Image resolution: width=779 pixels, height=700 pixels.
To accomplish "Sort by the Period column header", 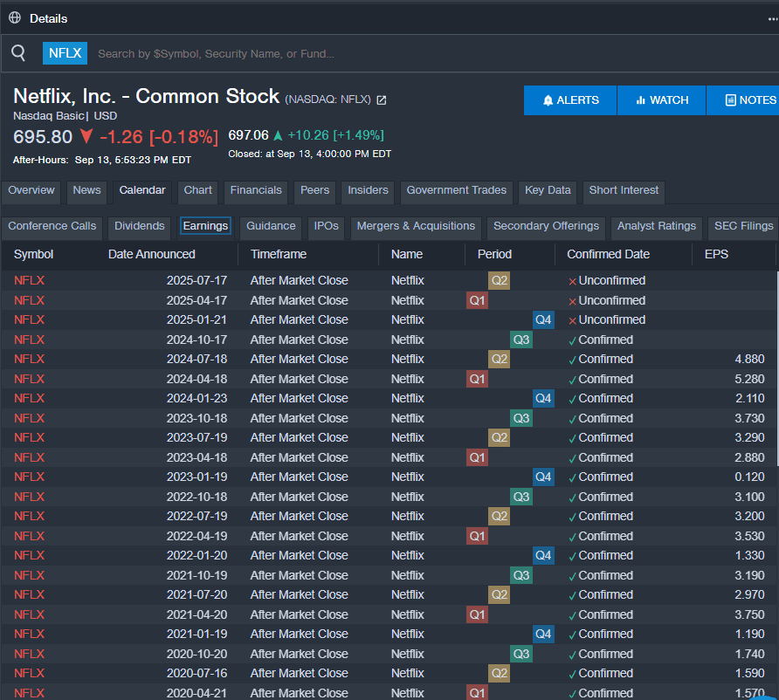I will pos(494,254).
